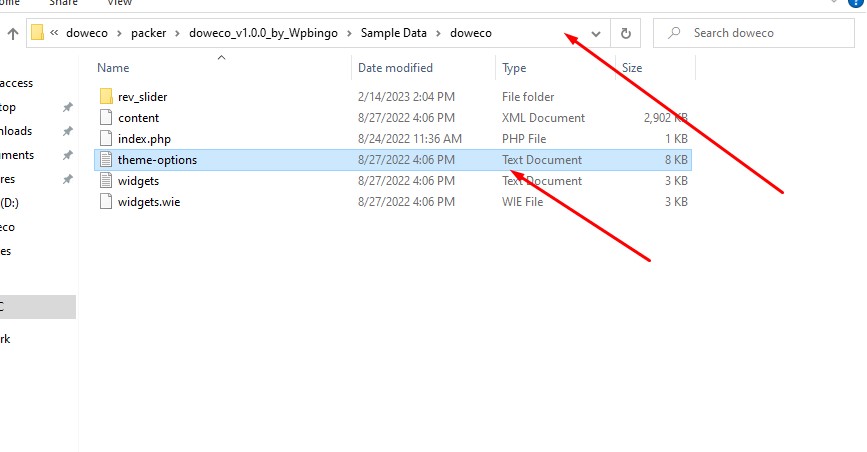Viewport: 867px width, 452px height.
Task: Select the widgets text document icon
Action: pyautogui.click(x=106, y=181)
